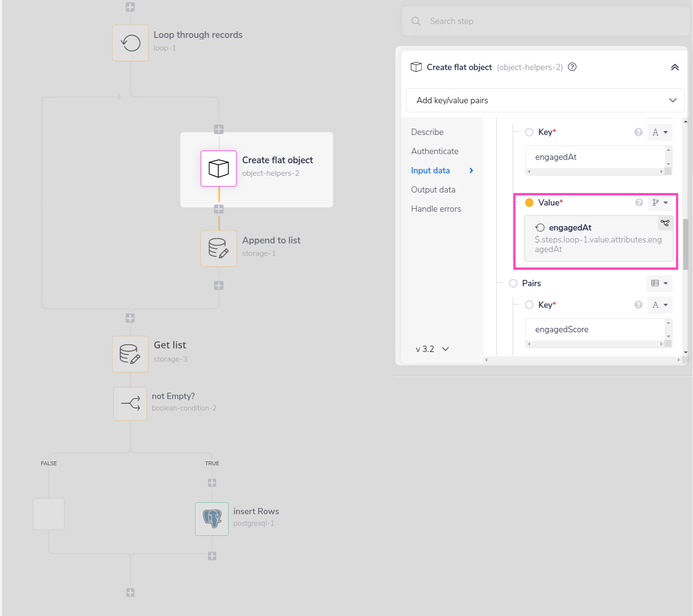Add step via plus below Append to list
The height and width of the screenshot is (616, 693).
219,286
